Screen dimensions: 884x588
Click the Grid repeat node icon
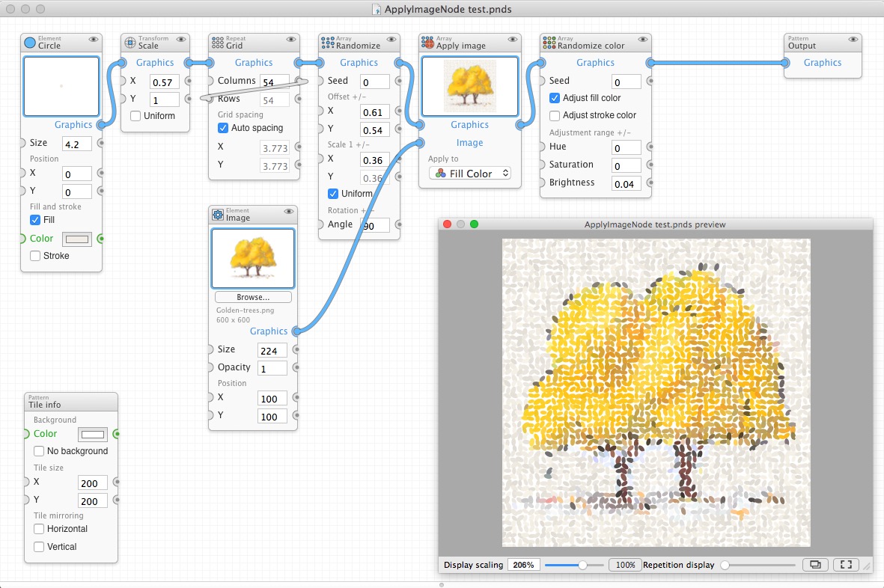coord(216,43)
